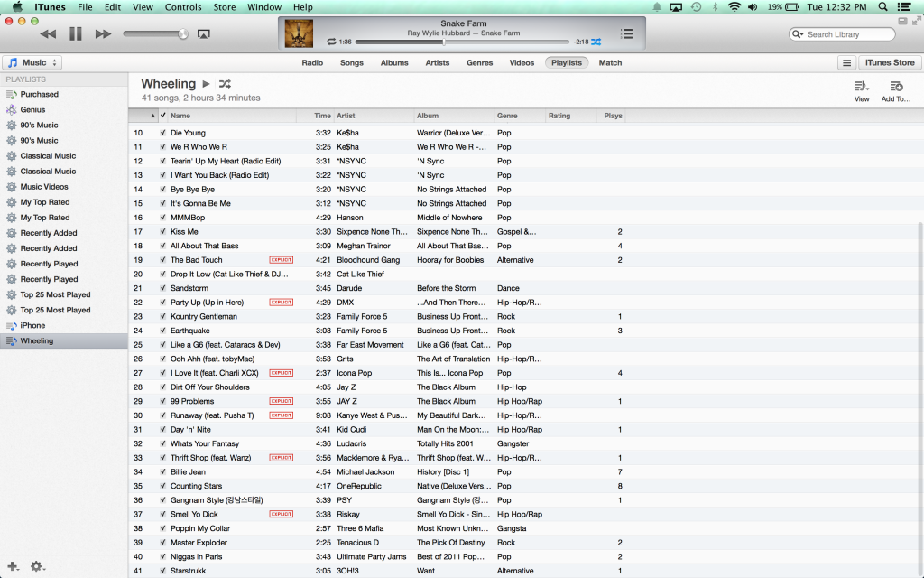Sort songs by the Genre column header

(x=519, y=116)
